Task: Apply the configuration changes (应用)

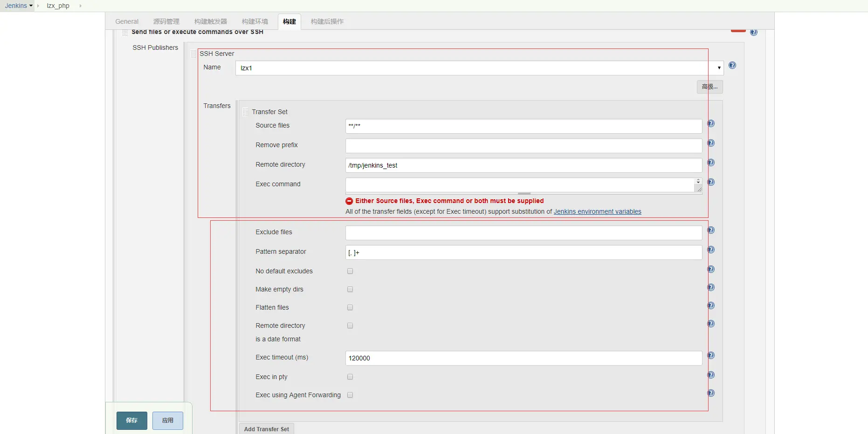Action: [x=168, y=420]
